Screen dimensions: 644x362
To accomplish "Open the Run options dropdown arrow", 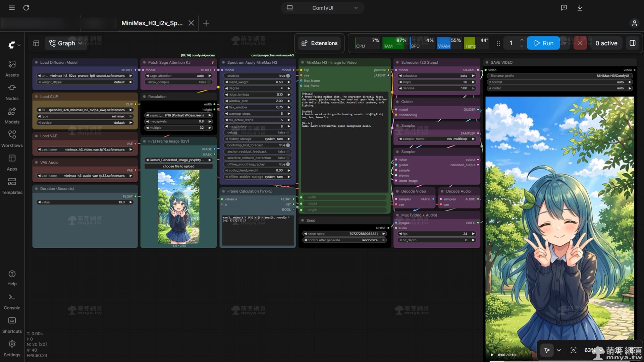I will pos(565,43).
